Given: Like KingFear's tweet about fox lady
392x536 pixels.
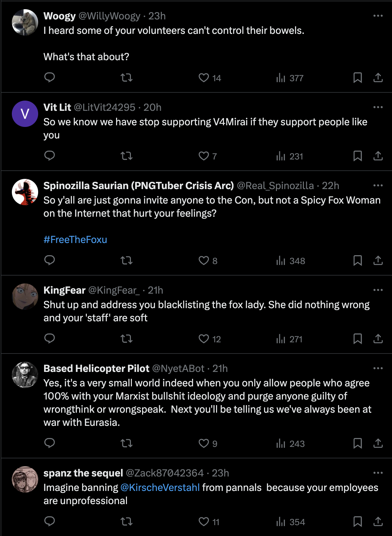Looking at the screenshot, I should pos(204,339).
